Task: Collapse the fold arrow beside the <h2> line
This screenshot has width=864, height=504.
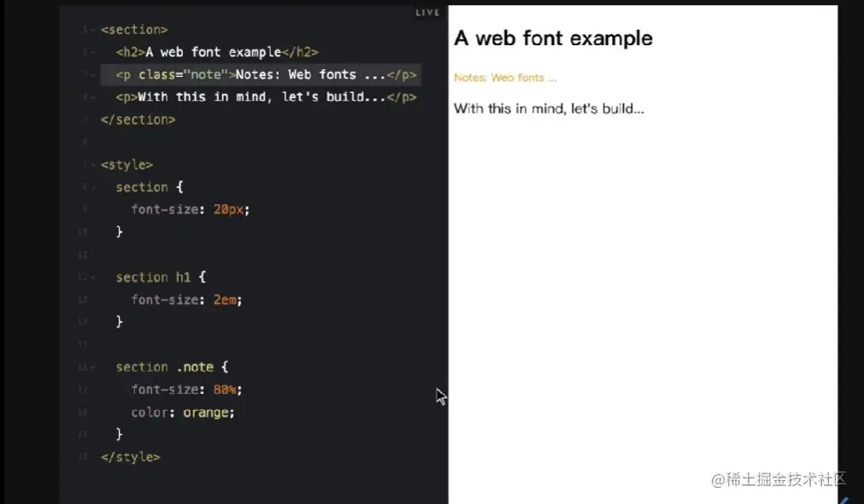Action: [x=92, y=52]
